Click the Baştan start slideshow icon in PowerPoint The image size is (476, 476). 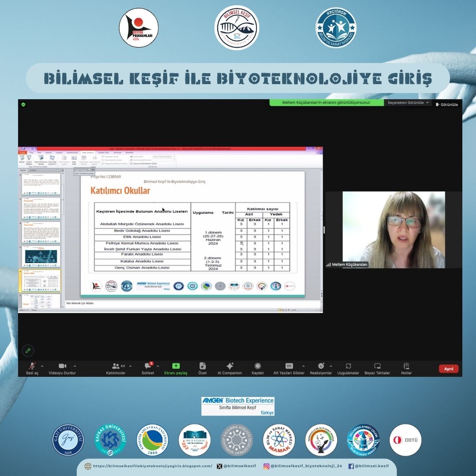(22, 160)
